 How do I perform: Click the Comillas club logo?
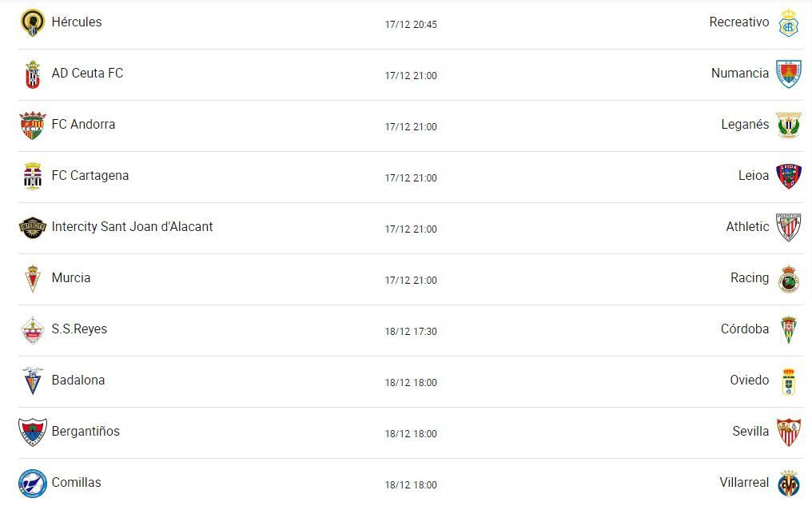(x=33, y=483)
